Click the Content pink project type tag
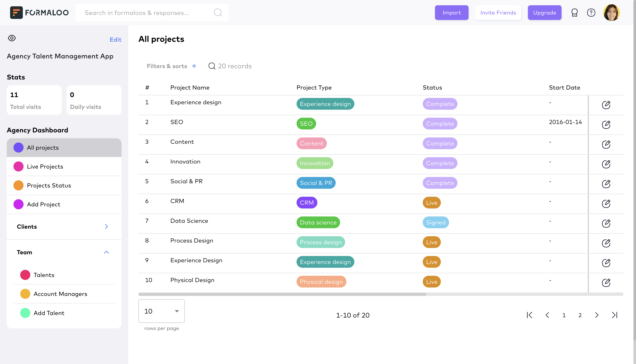The image size is (636, 364). point(311,143)
